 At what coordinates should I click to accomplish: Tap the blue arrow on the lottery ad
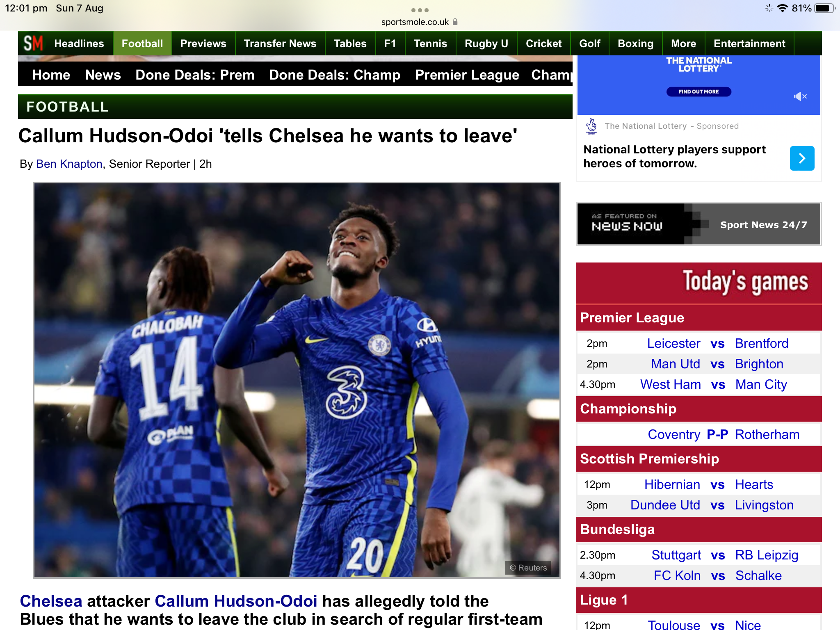click(x=802, y=158)
